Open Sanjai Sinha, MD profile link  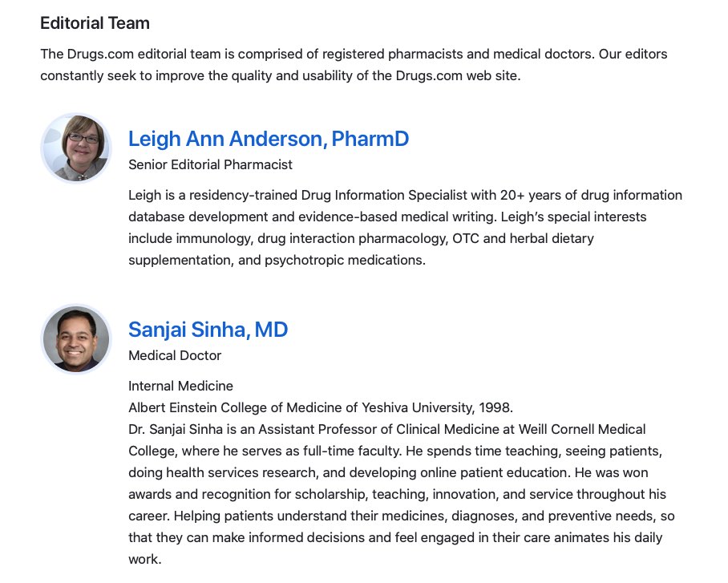pos(208,330)
